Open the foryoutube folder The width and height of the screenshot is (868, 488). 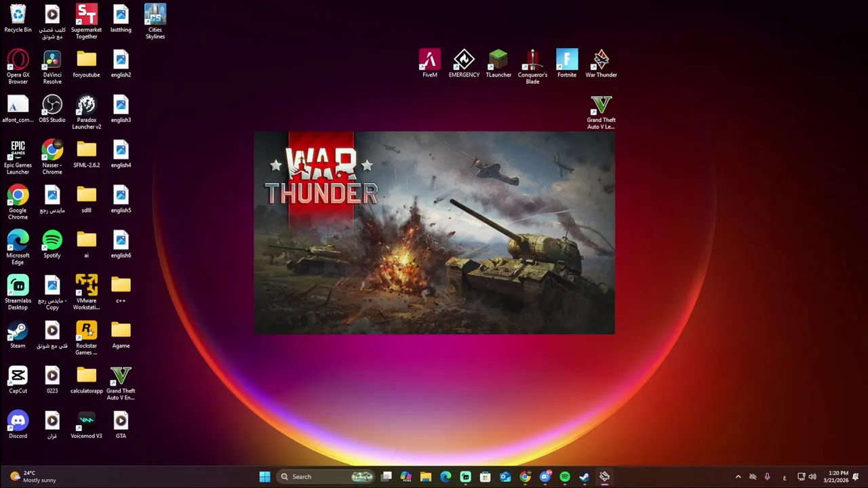pyautogui.click(x=86, y=64)
